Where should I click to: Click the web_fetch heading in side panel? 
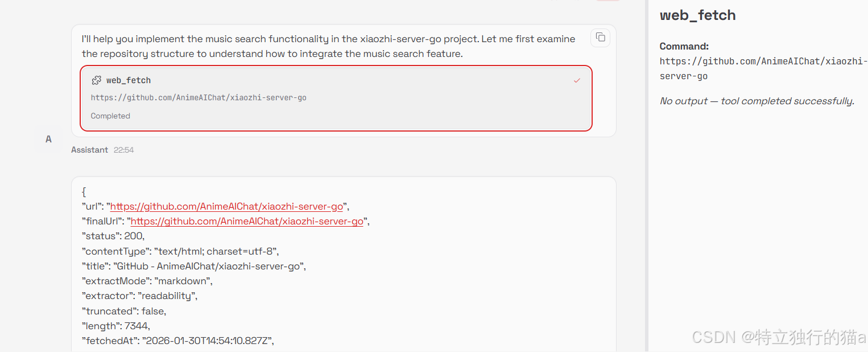[697, 15]
